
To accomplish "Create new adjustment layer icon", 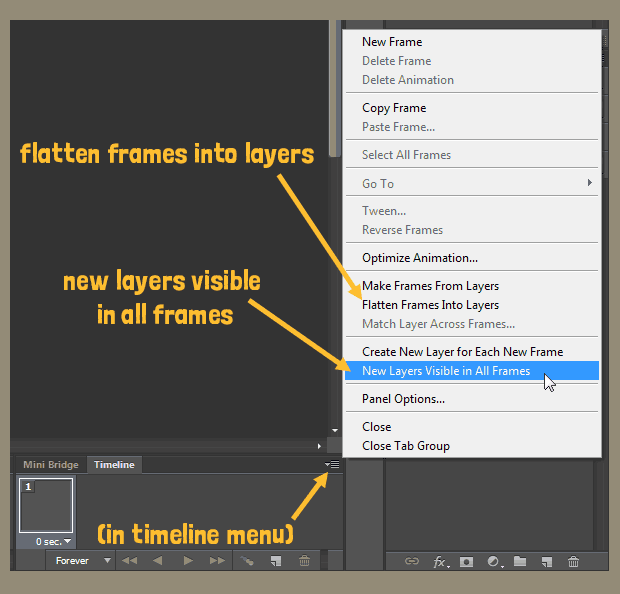I will click(494, 562).
